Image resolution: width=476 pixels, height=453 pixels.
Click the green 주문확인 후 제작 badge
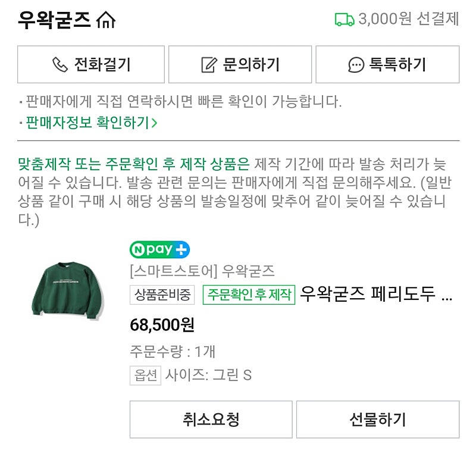tap(249, 295)
